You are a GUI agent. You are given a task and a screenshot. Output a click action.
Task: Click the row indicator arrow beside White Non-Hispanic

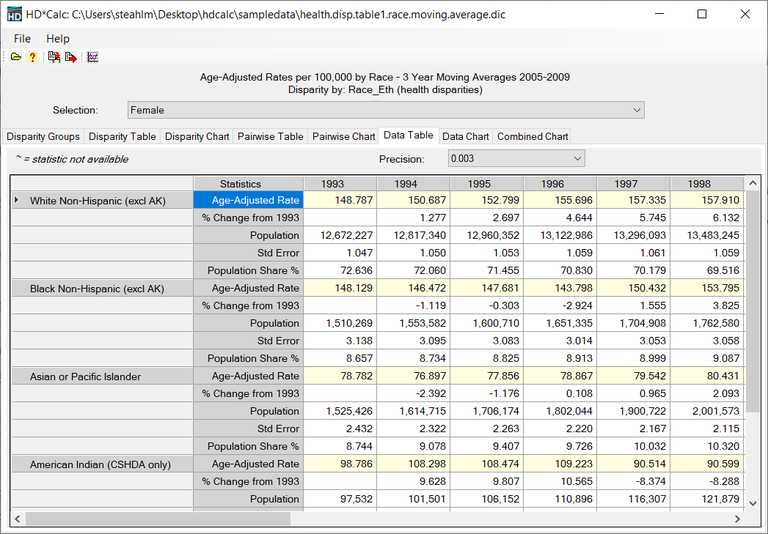(x=17, y=200)
